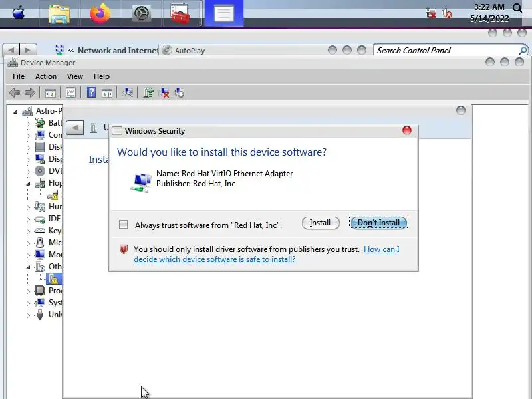Launch Firefox from the taskbar
Viewport: 532px width, 399px height.
click(100, 13)
